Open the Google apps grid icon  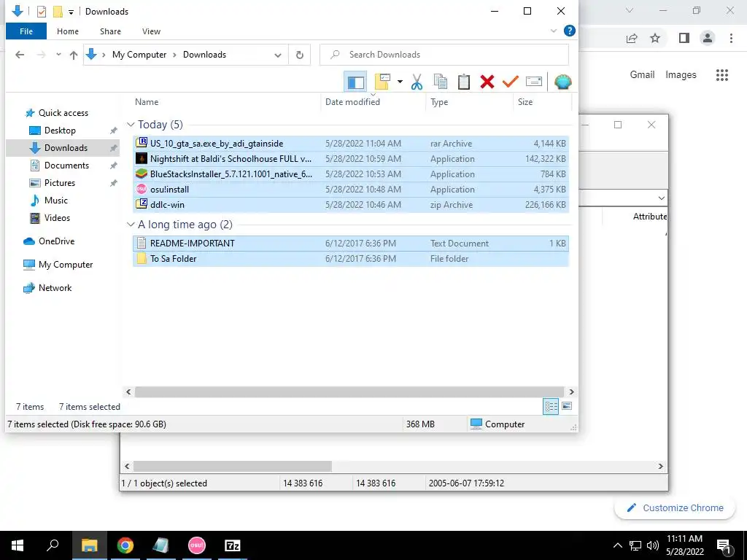point(721,75)
